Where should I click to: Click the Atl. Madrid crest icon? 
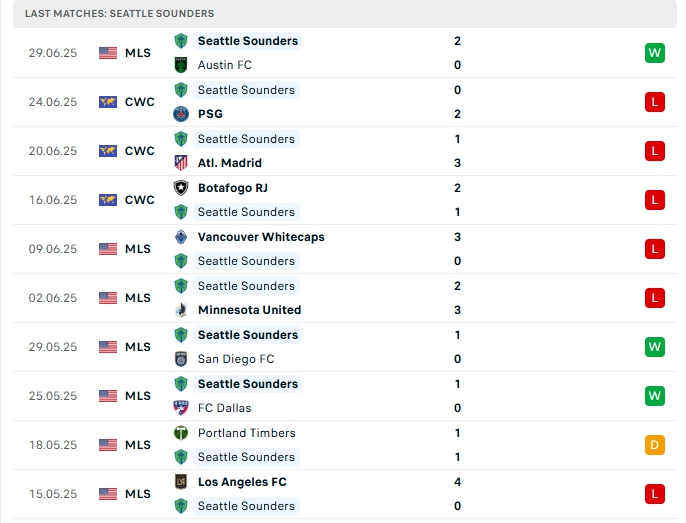[x=181, y=163]
